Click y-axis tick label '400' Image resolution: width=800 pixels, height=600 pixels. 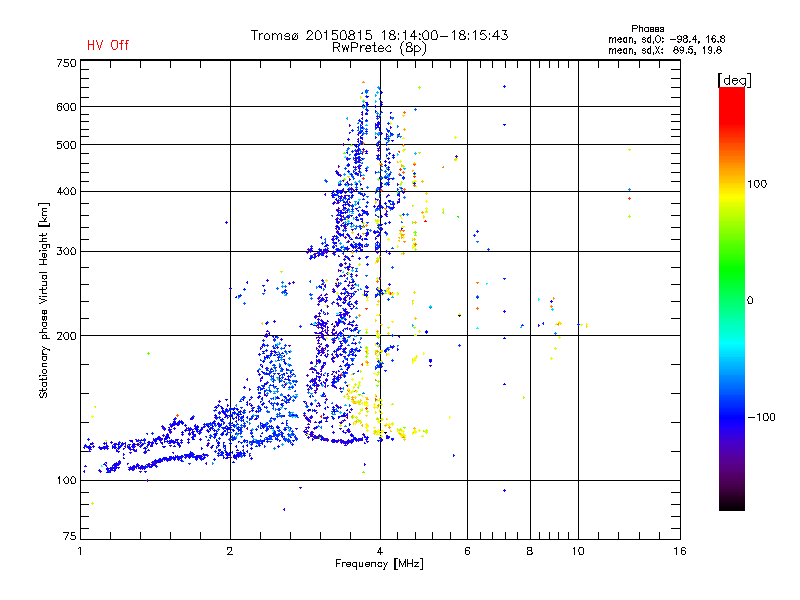pyautogui.click(x=66, y=192)
